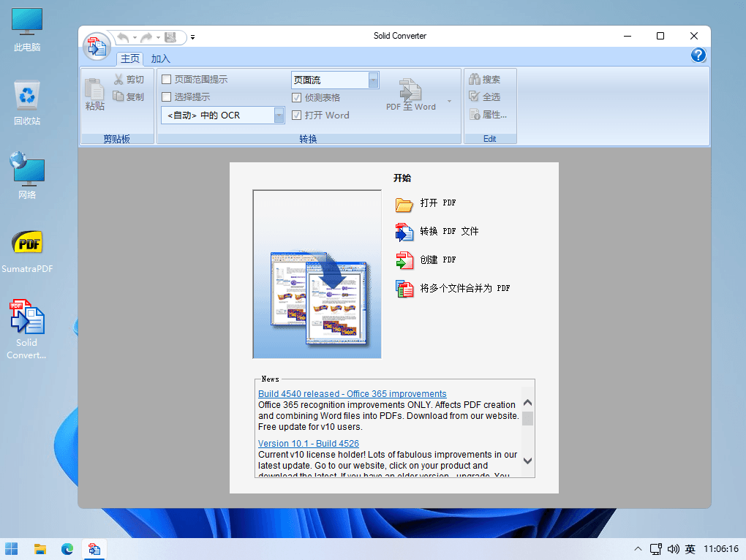Image resolution: width=746 pixels, height=560 pixels.
Task: Click the 将多个文件合并为 PDF text link
Action: (x=465, y=288)
